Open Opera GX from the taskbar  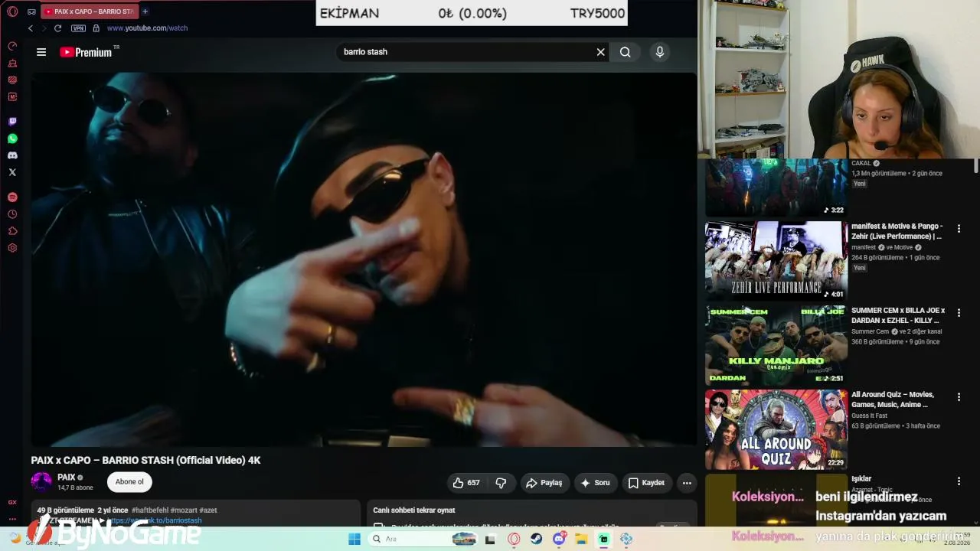click(514, 540)
